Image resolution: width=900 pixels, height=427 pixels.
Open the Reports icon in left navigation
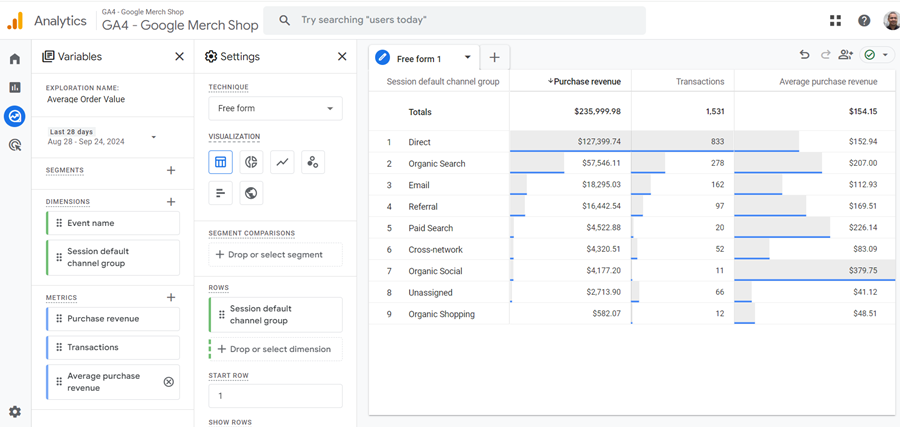click(x=15, y=87)
